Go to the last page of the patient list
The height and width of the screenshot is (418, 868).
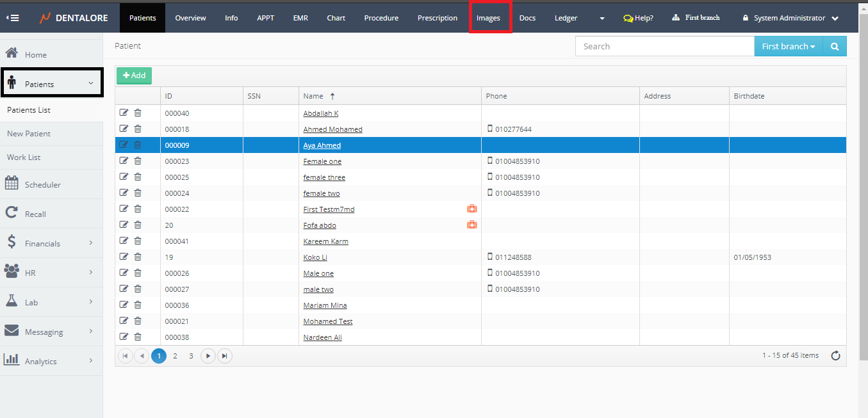(x=224, y=356)
